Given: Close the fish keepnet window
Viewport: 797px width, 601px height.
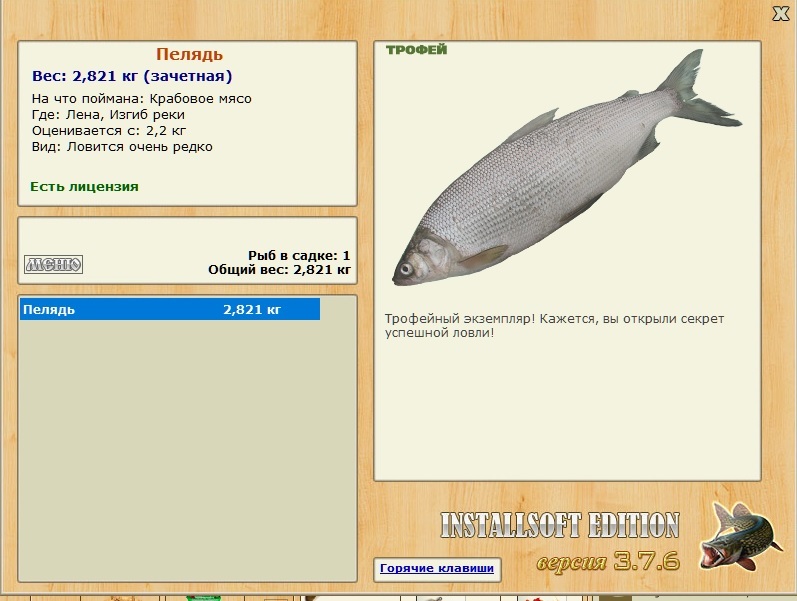Looking at the screenshot, I should coord(780,14).
